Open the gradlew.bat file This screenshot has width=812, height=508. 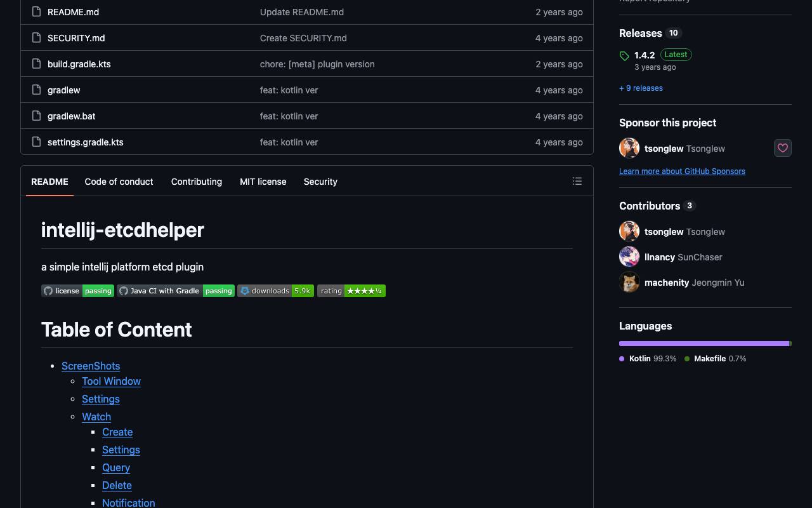pos(72,116)
